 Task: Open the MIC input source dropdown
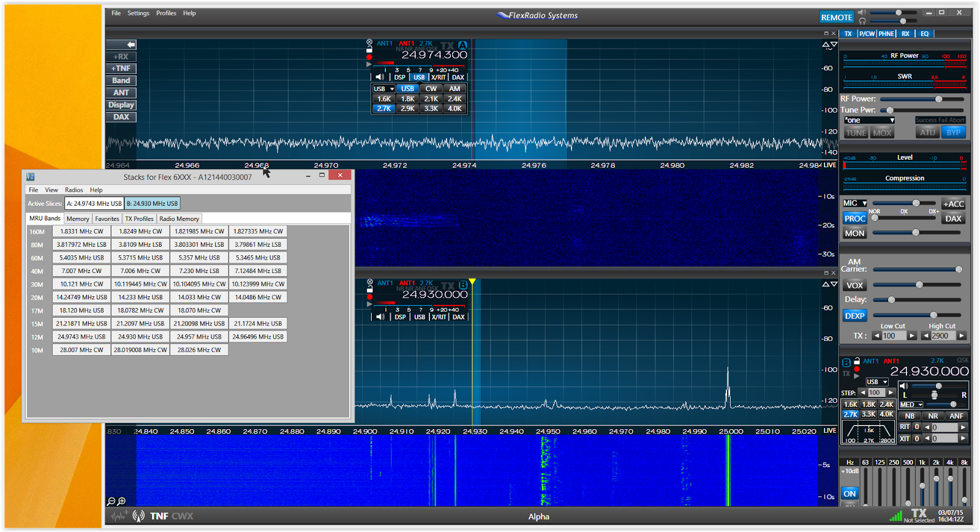(855, 203)
